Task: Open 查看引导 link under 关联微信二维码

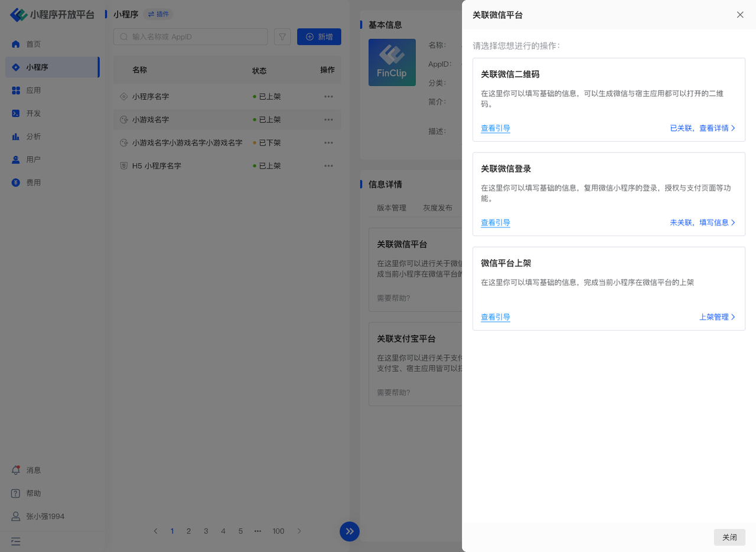Action: coord(496,128)
